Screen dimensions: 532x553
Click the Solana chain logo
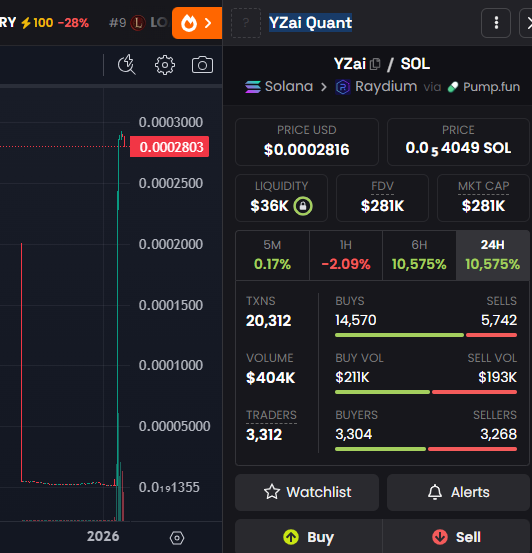pos(253,87)
